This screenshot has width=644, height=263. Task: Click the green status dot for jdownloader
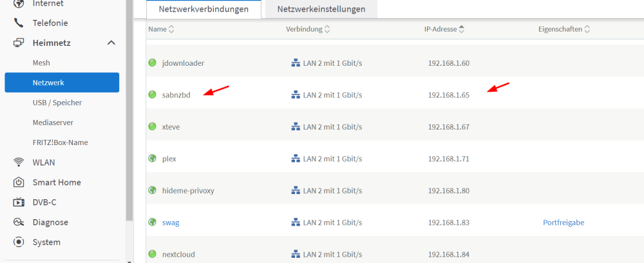(153, 63)
